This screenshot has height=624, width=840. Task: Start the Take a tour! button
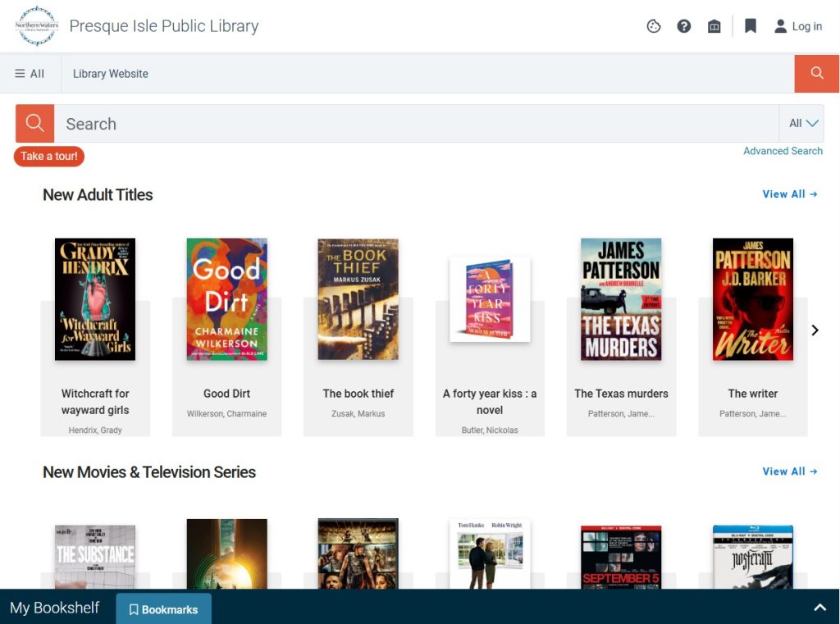pos(48,157)
